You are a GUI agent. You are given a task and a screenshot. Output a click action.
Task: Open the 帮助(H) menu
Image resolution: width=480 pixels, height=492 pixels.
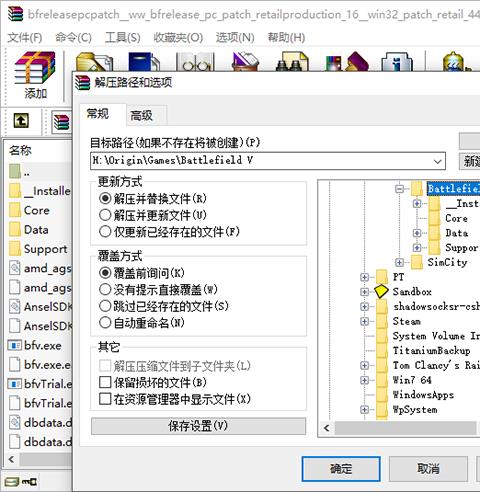coord(286,37)
